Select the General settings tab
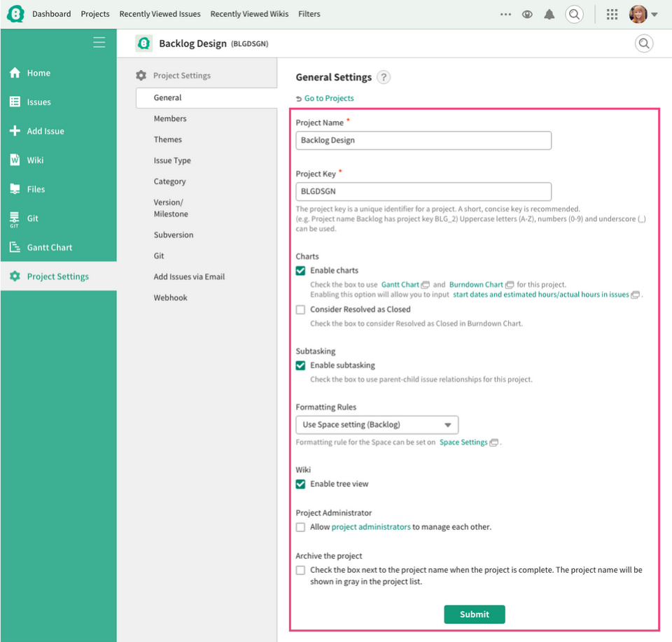The image size is (672, 642). (206, 98)
